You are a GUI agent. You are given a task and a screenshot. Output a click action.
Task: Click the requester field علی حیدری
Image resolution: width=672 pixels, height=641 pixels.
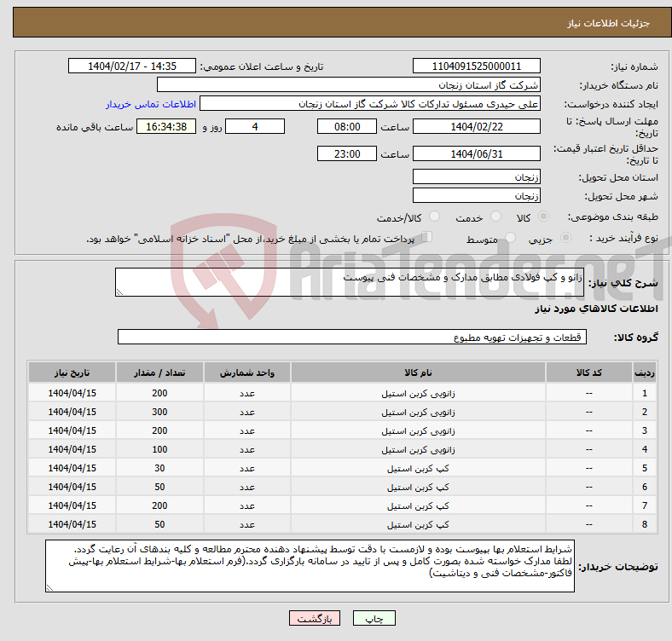coord(370,104)
